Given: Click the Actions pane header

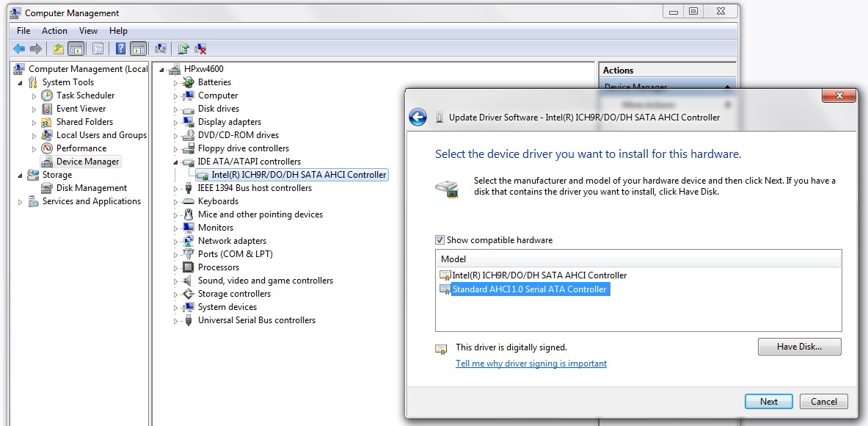Looking at the screenshot, I should point(667,71).
